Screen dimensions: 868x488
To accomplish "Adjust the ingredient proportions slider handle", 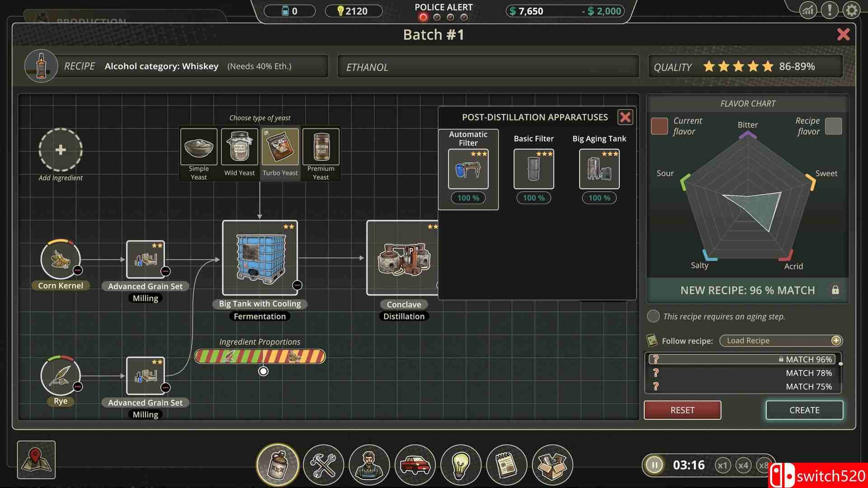I will (263, 371).
